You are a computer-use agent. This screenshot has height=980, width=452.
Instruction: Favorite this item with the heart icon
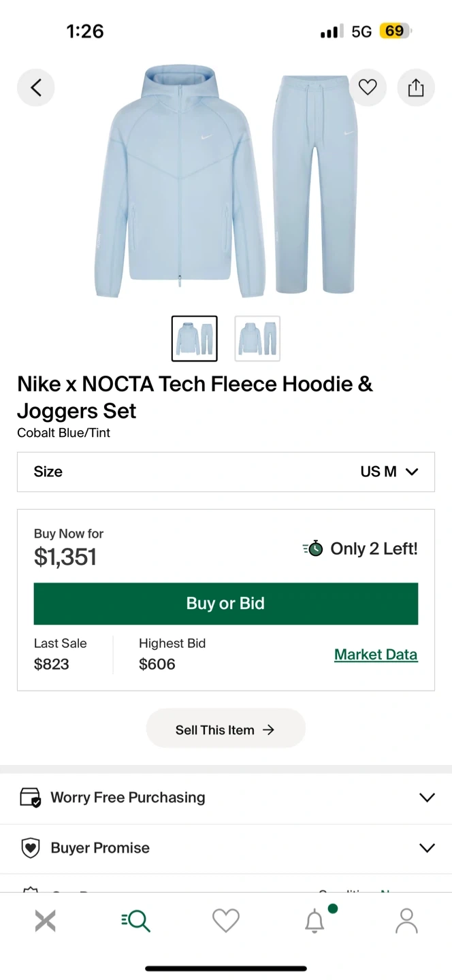click(x=368, y=88)
